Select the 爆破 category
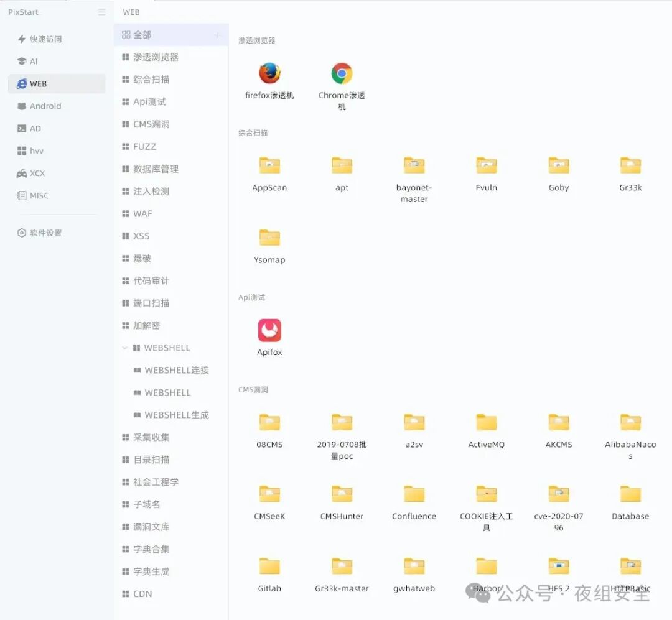Viewport: 672px width, 620px height. (x=172, y=258)
